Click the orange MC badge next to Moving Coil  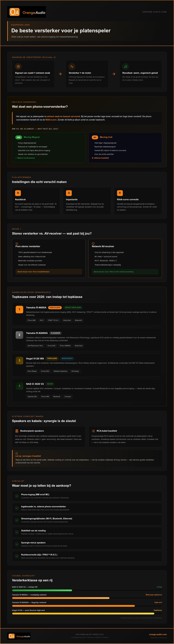click(x=95, y=137)
